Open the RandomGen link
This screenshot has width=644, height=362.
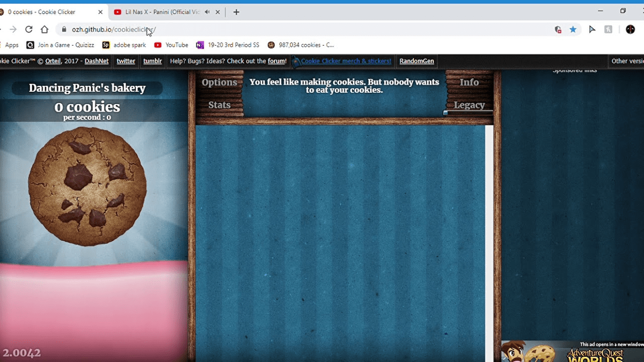tap(416, 61)
